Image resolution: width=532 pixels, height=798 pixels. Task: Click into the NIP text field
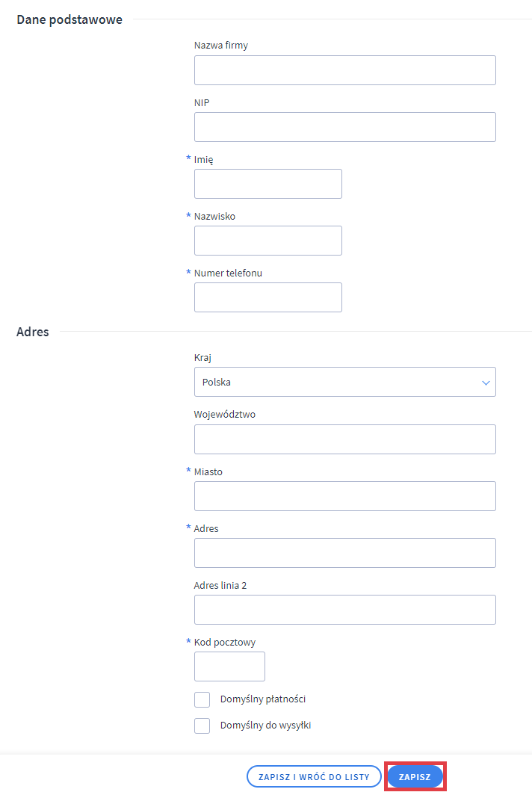pyautogui.click(x=344, y=127)
